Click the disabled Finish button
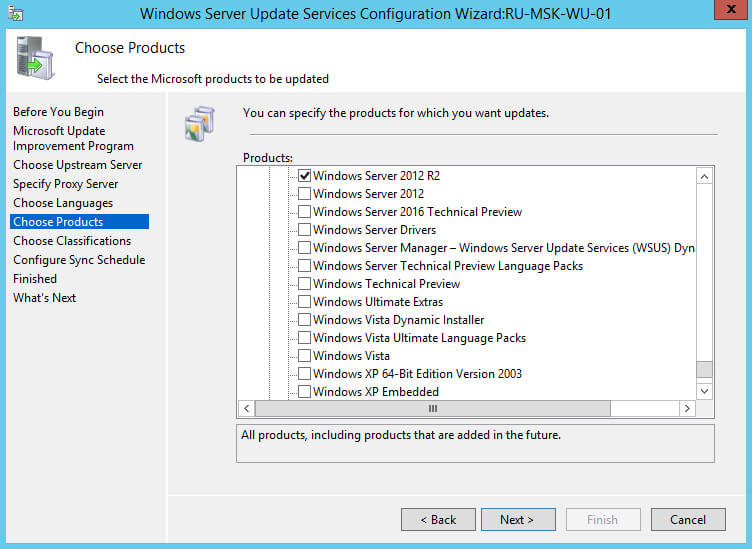This screenshot has width=752, height=549. coord(603,520)
